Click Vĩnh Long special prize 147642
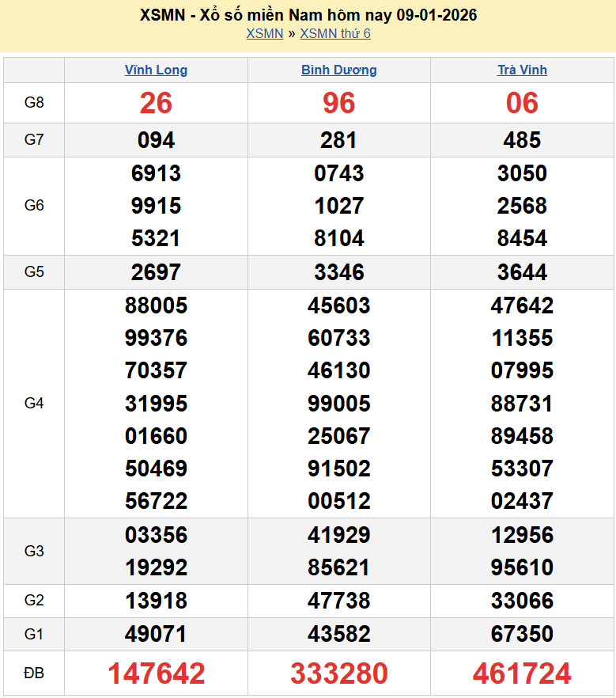The height and width of the screenshot is (698, 616). pos(156,673)
